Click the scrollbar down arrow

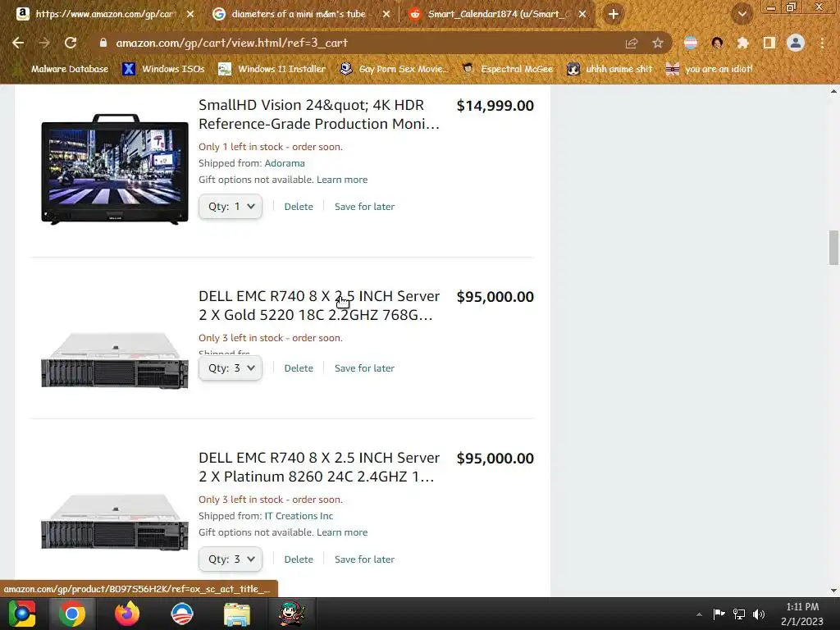pos(833,591)
